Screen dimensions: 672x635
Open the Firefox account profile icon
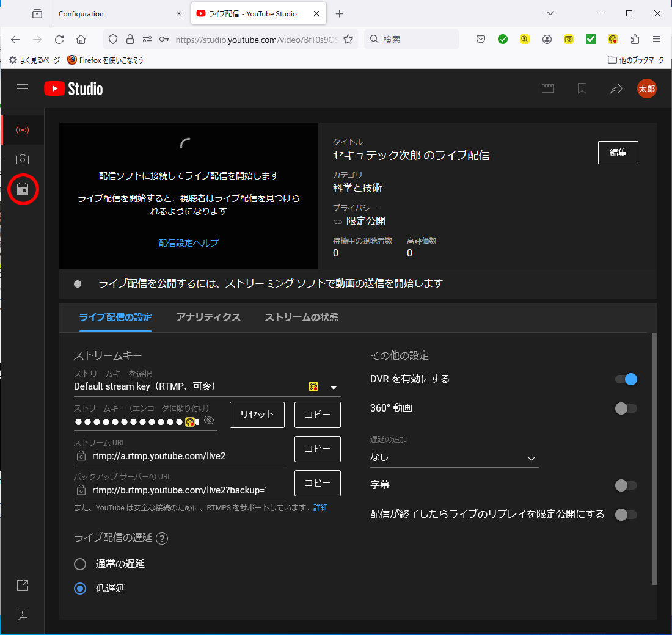547,40
